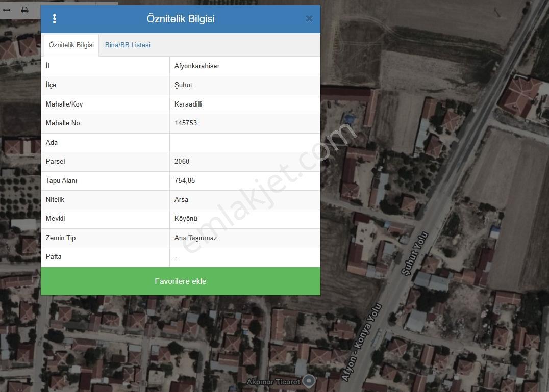Click the Tapu Alanı value 754,85
The image size is (549, 392).
click(185, 181)
